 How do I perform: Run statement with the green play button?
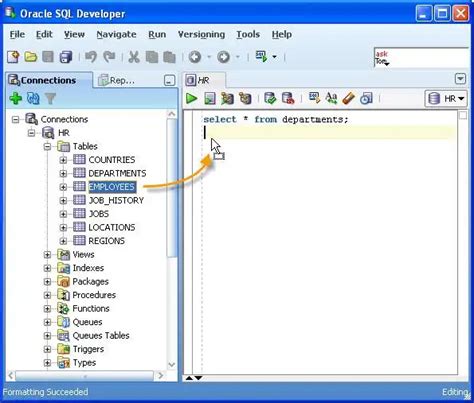(191, 98)
